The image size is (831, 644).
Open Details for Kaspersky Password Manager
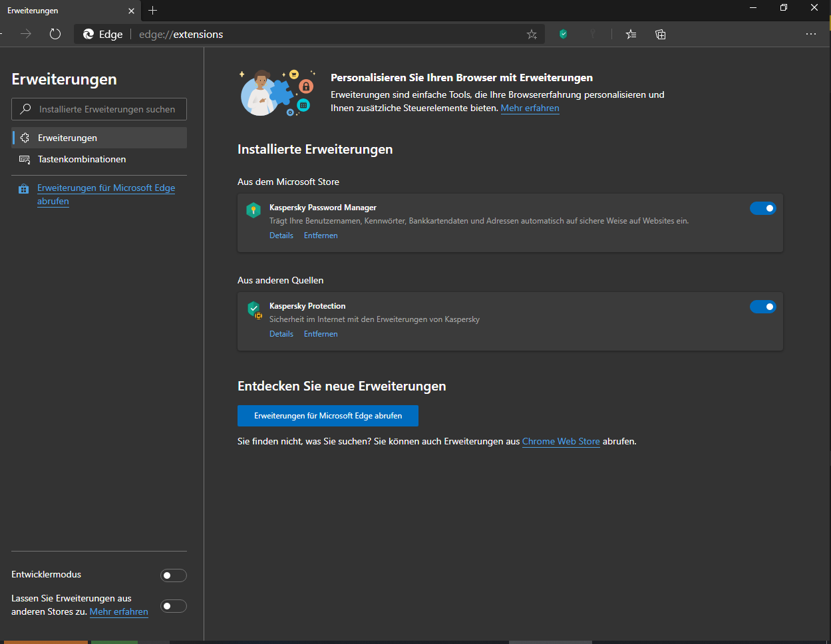[x=281, y=236]
